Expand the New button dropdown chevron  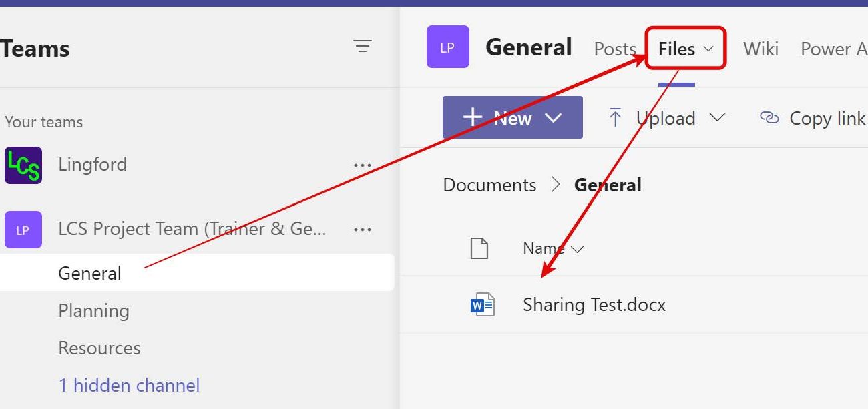pos(553,118)
